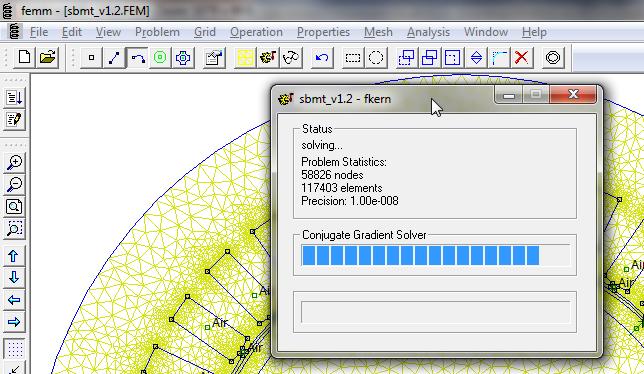644x374 pixels.
Task: Toggle show grid dots button
Action: pos(14,349)
